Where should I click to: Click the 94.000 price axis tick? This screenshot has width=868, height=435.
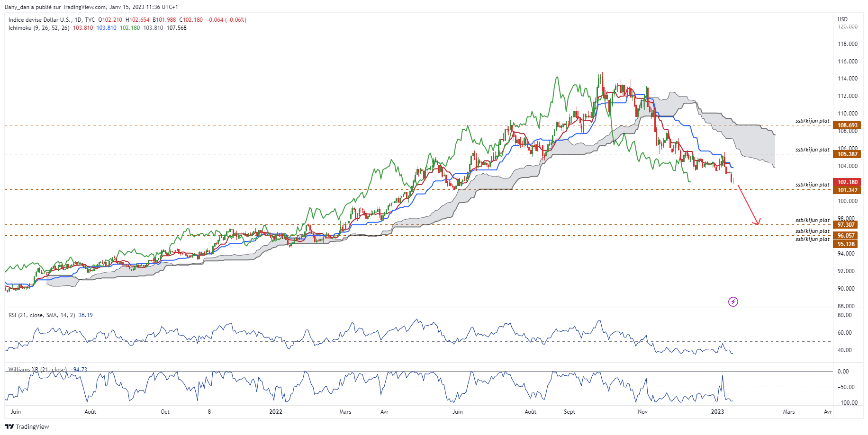[846, 254]
